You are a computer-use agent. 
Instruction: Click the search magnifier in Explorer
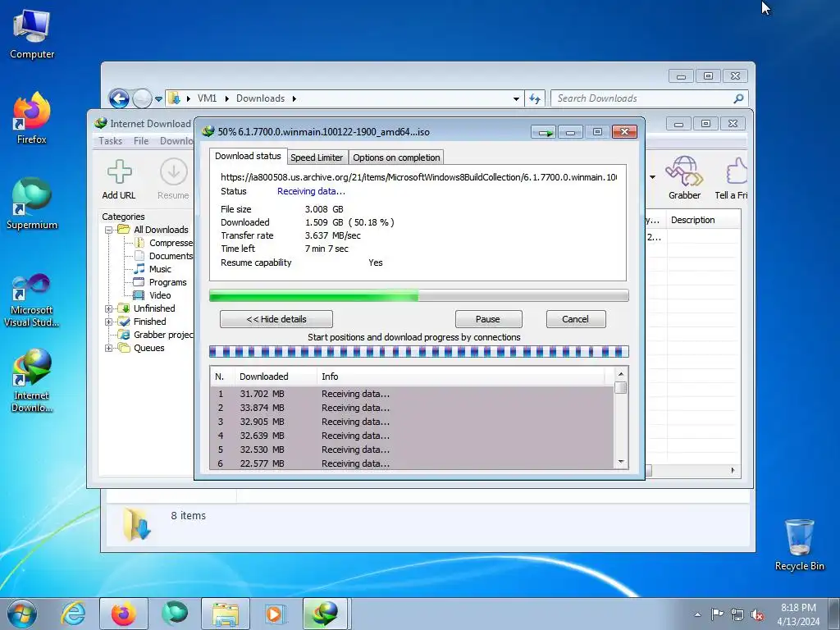pyautogui.click(x=738, y=98)
